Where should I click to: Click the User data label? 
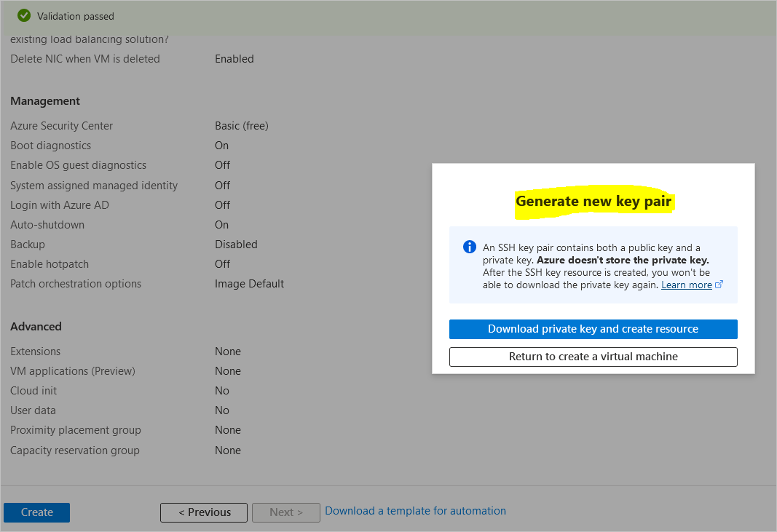coord(33,410)
